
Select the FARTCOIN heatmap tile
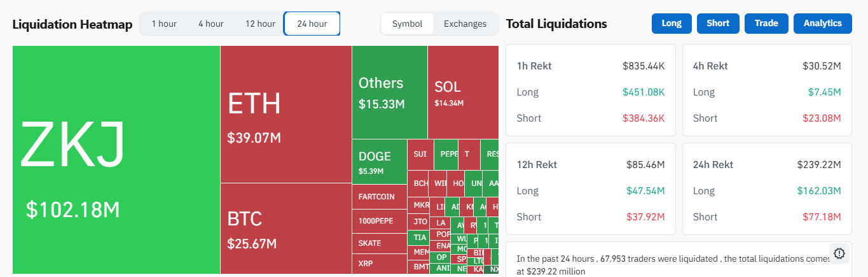[379, 196]
